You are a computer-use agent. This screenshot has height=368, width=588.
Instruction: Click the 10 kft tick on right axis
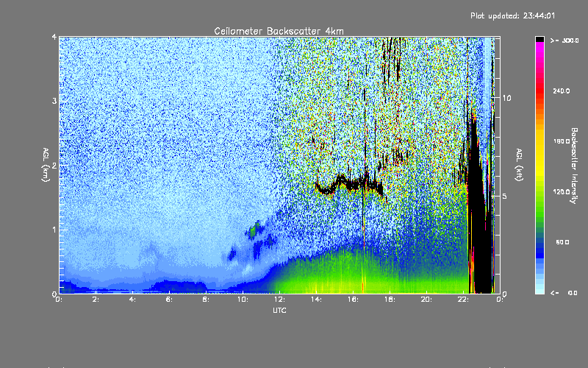(506, 98)
